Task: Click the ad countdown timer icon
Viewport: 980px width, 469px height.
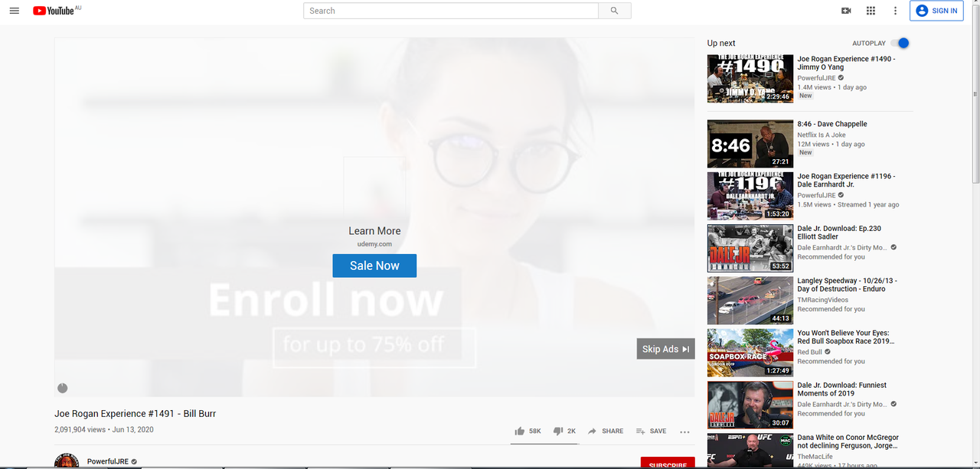Action: coord(63,388)
